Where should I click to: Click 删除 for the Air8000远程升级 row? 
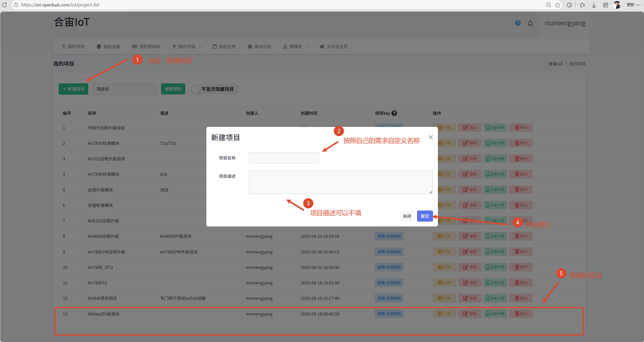[x=521, y=236]
